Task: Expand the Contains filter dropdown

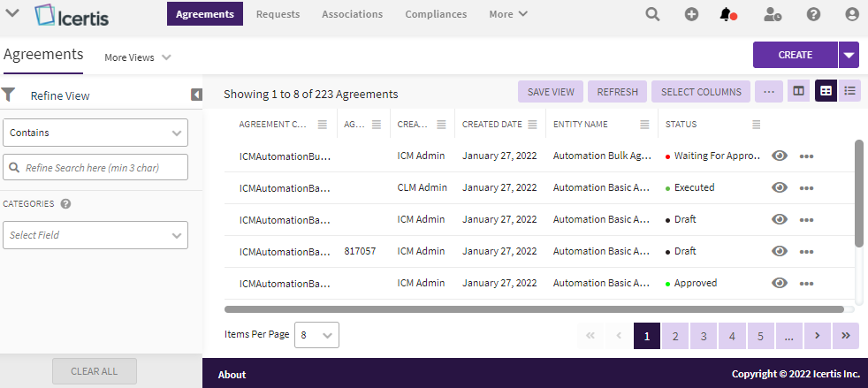Action: click(x=95, y=133)
